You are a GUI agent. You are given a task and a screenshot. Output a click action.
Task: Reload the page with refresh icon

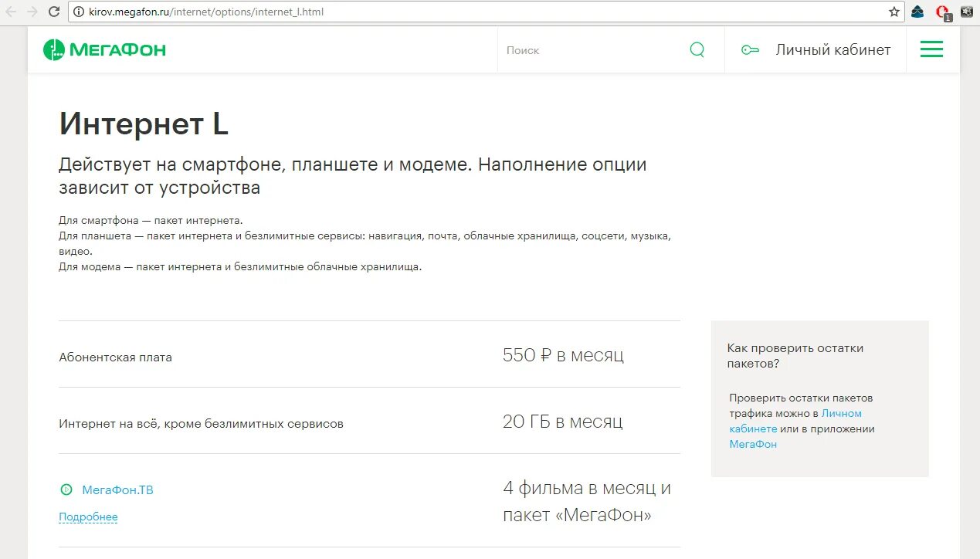tap(54, 12)
